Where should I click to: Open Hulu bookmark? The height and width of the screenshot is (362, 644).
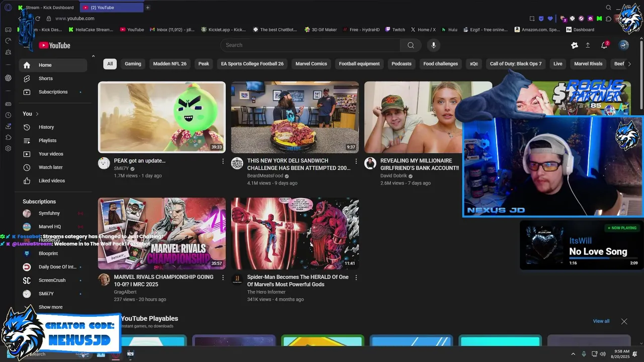click(x=449, y=30)
